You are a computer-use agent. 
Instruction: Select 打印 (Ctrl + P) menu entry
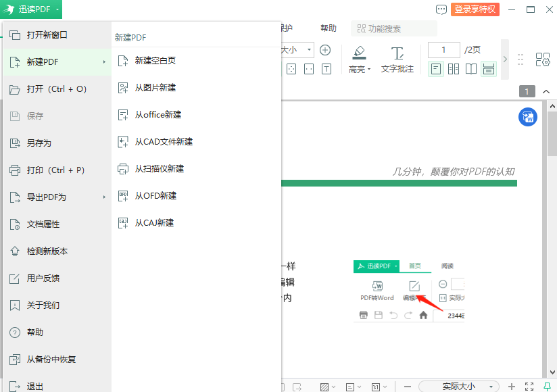(57, 170)
